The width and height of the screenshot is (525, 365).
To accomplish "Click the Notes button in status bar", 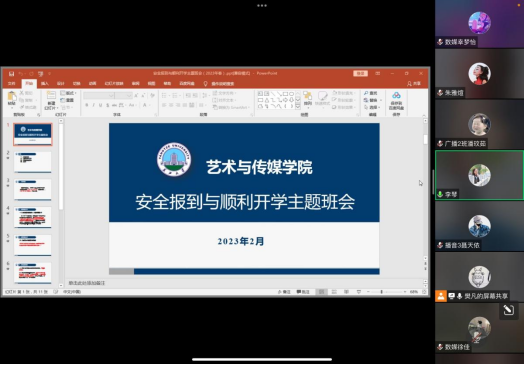I will [x=284, y=292].
